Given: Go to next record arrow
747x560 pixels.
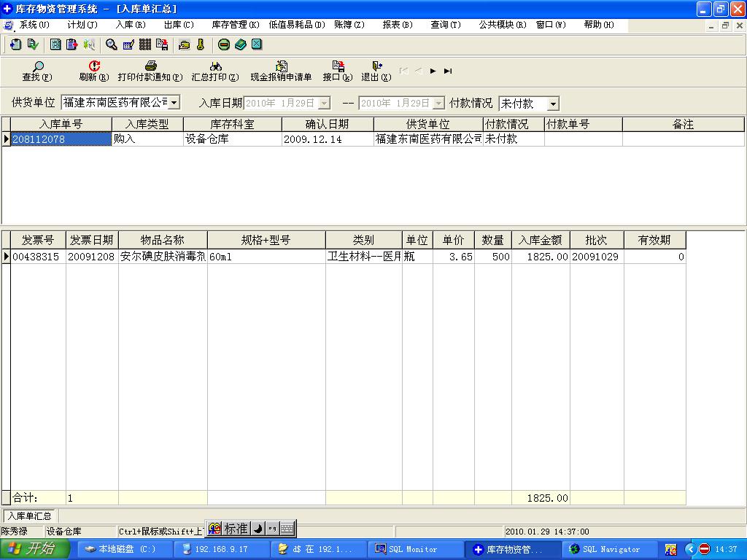Looking at the screenshot, I should point(433,71).
